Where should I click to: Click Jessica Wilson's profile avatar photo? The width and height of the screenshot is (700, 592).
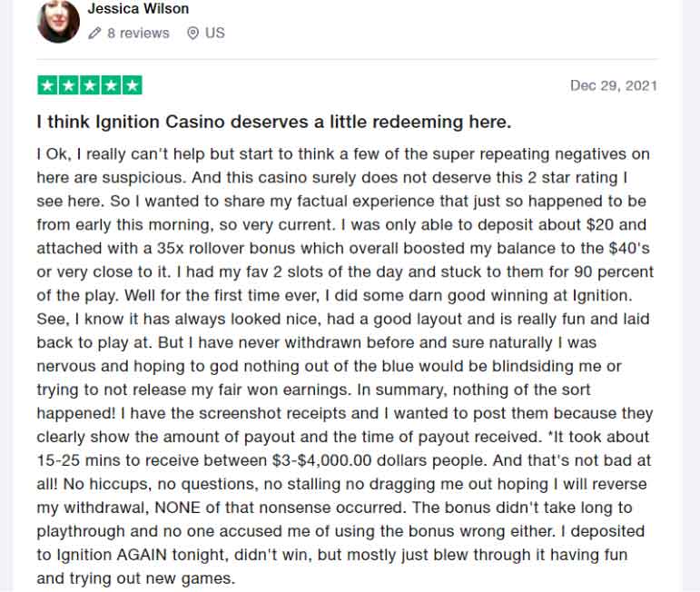tap(58, 21)
